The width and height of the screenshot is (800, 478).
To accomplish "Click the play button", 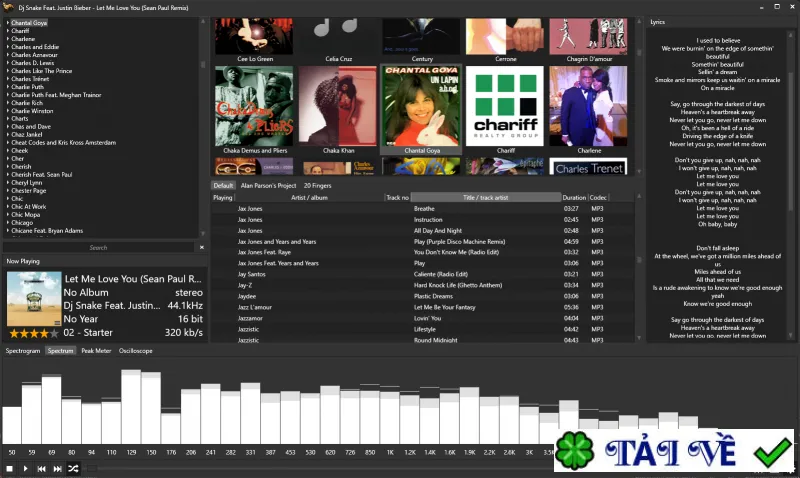I will tap(26, 468).
